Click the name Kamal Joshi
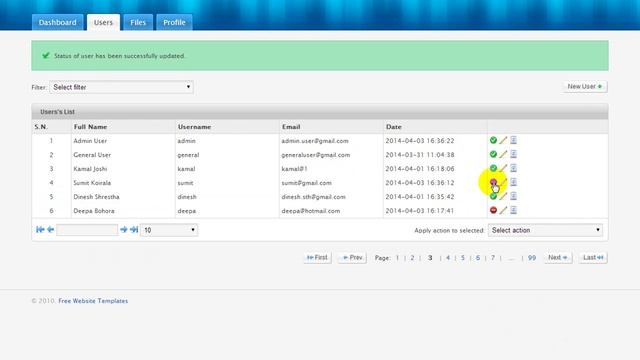This screenshot has height=360, width=640. (x=90, y=169)
